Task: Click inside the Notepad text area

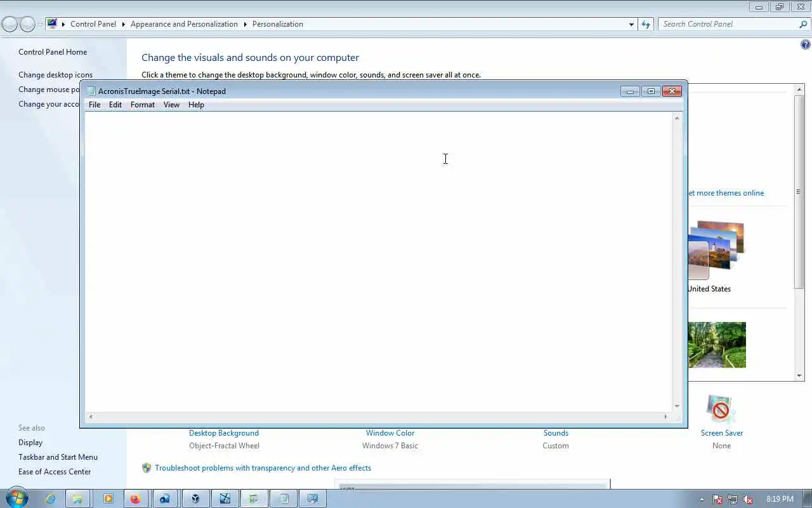Action: 378,262
